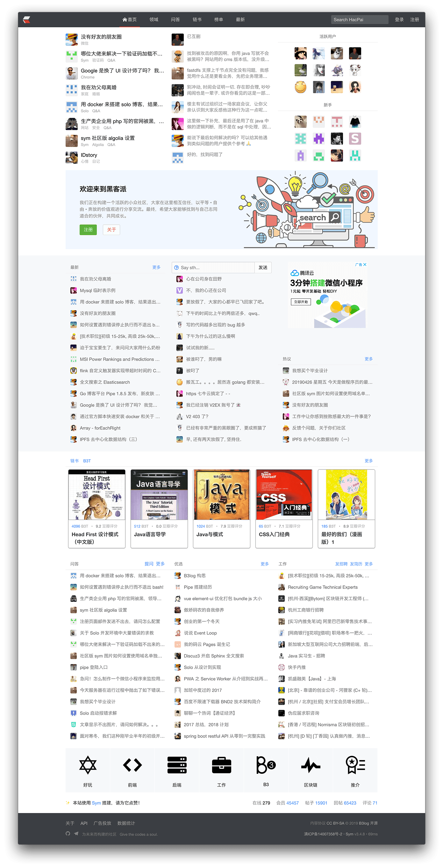Viewport: 443px width, 868px height.
Task: Open Head First 设计模式 book cover
Action: [97, 494]
